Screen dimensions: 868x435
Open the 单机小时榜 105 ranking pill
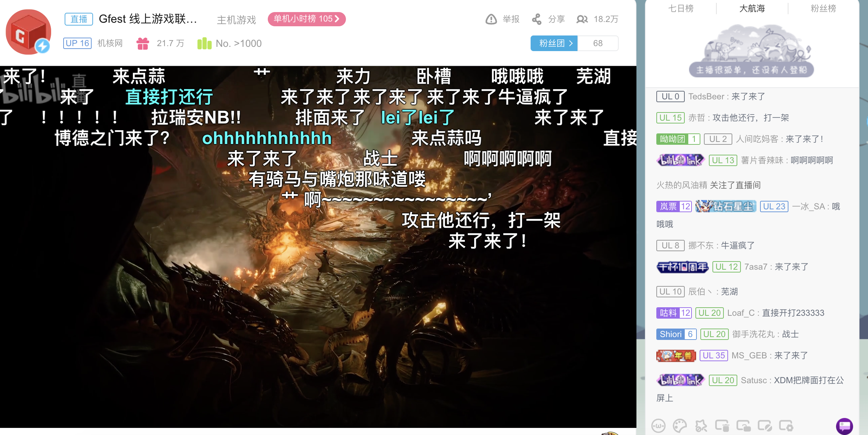306,19
